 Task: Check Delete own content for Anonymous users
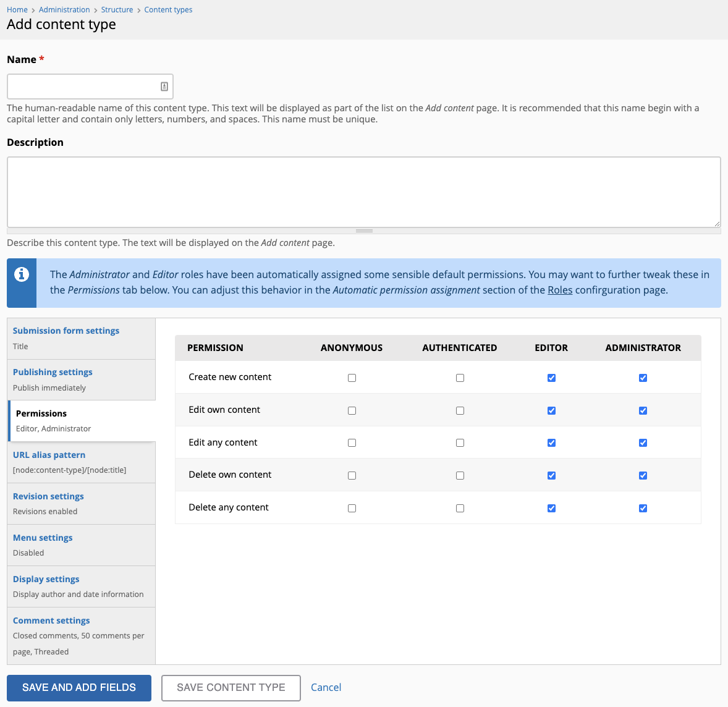coord(352,475)
